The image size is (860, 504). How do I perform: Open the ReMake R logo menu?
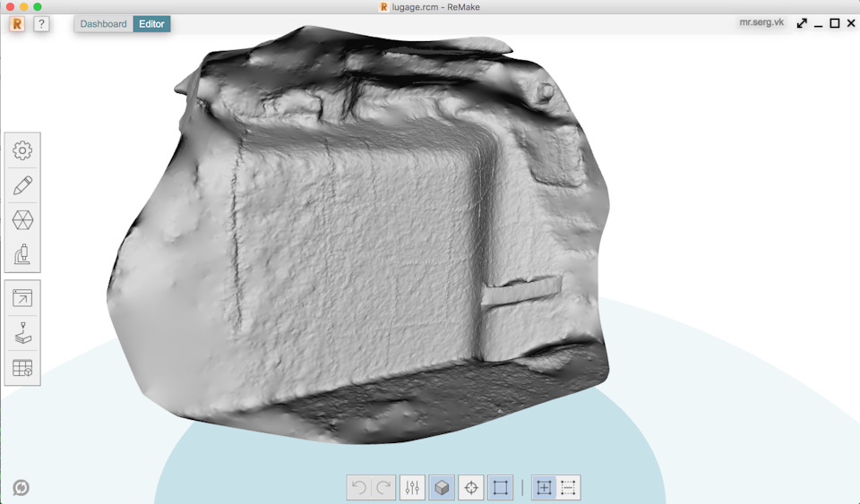coord(17,24)
